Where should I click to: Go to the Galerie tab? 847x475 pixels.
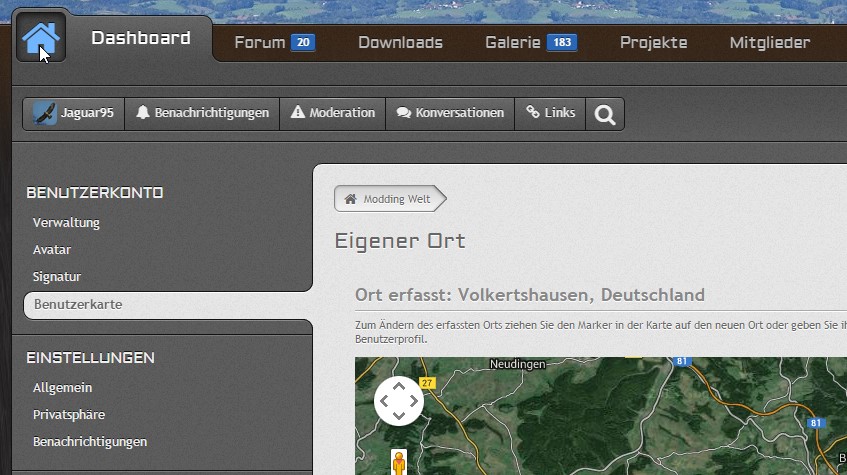pyautogui.click(x=529, y=42)
